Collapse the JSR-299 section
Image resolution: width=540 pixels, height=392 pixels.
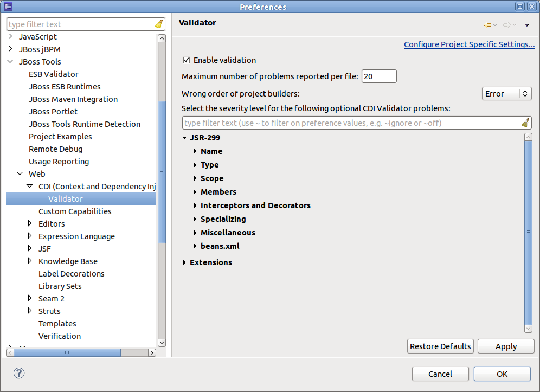click(184, 137)
